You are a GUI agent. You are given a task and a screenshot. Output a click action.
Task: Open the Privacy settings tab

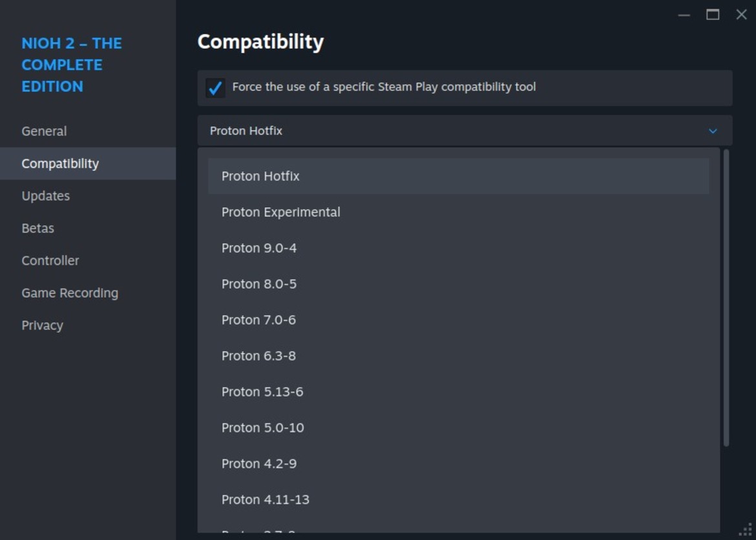pos(42,325)
